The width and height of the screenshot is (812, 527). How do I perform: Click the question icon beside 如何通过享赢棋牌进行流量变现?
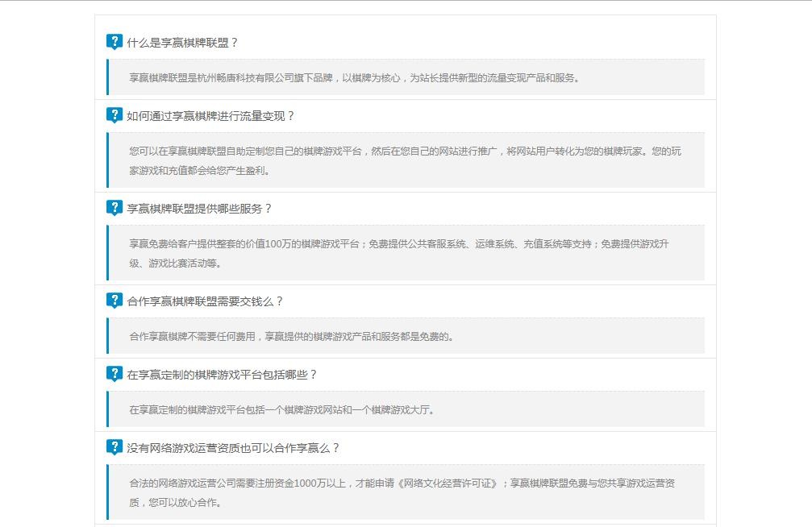pyautogui.click(x=115, y=115)
